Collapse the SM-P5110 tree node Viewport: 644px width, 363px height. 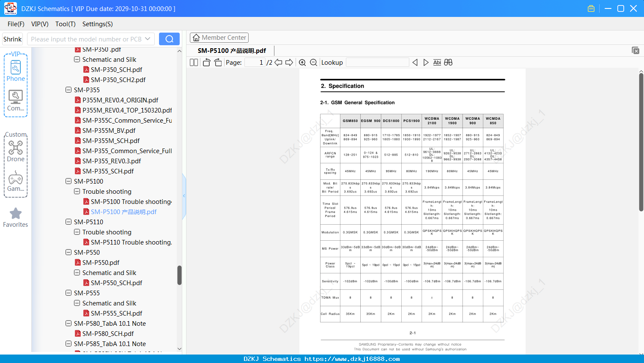[x=69, y=222]
